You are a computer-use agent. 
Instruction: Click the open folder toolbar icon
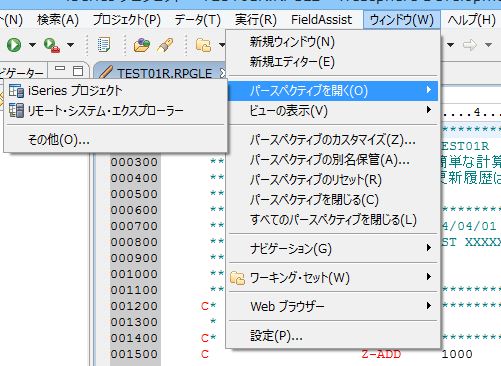142,45
